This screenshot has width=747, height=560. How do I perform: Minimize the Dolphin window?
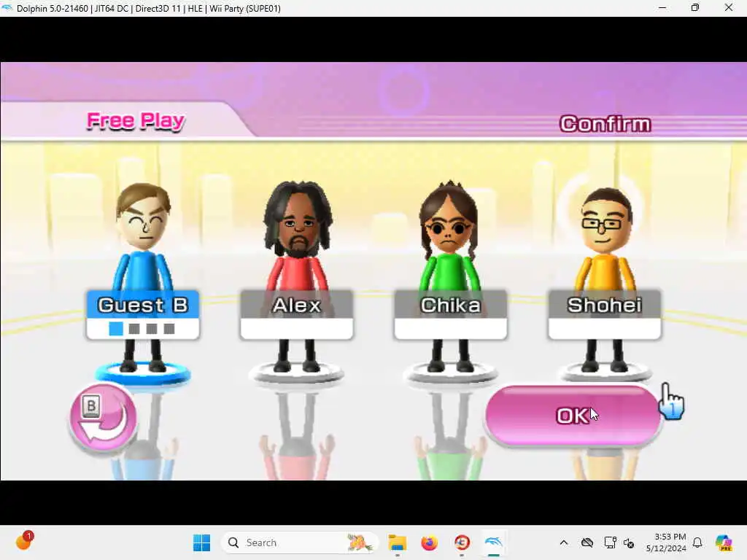[x=662, y=8]
